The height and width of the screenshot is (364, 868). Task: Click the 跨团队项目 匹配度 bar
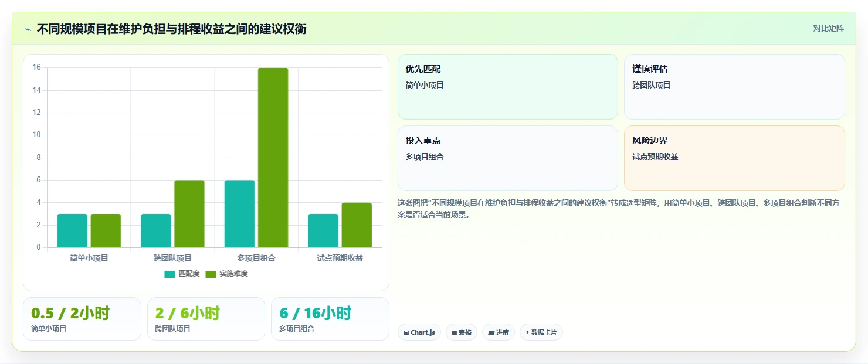coord(156,231)
